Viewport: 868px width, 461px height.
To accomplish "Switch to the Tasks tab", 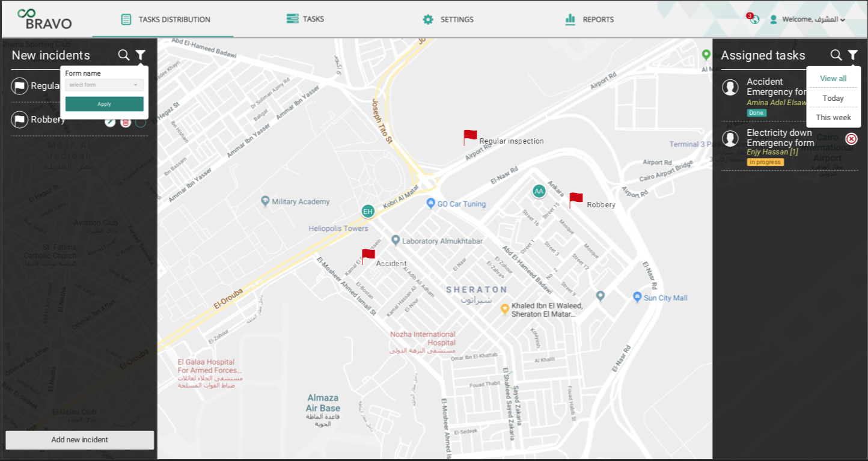I will (305, 19).
